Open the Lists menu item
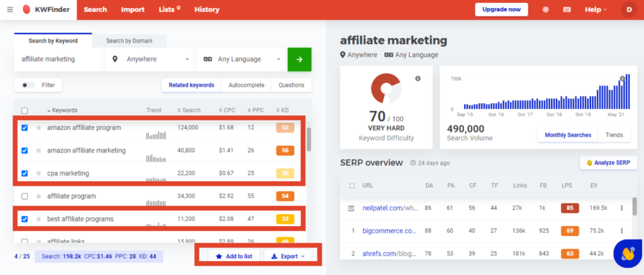Screen dimensions: 644x275 [x=169, y=10]
